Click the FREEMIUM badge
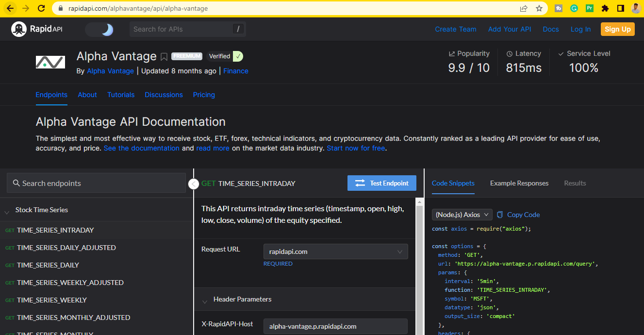 pos(187,56)
